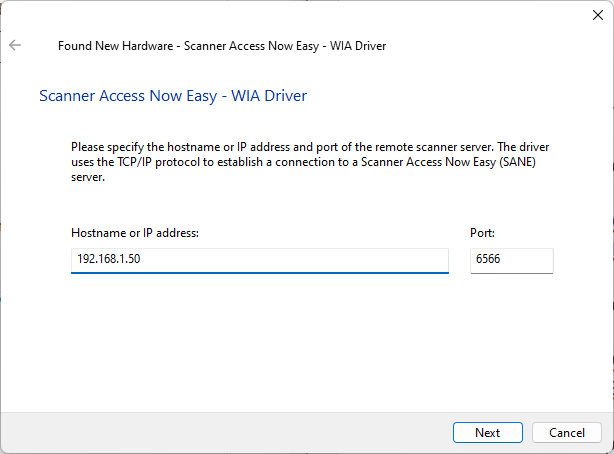
Task: Click empty white area below the input fields
Action: [x=305, y=345]
